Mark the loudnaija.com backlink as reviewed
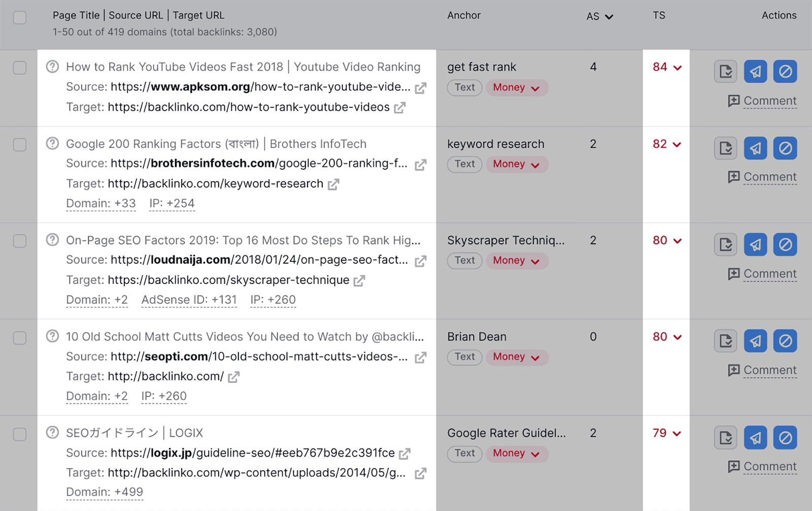The height and width of the screenshot is (511, 812). (x=725, y=244)
